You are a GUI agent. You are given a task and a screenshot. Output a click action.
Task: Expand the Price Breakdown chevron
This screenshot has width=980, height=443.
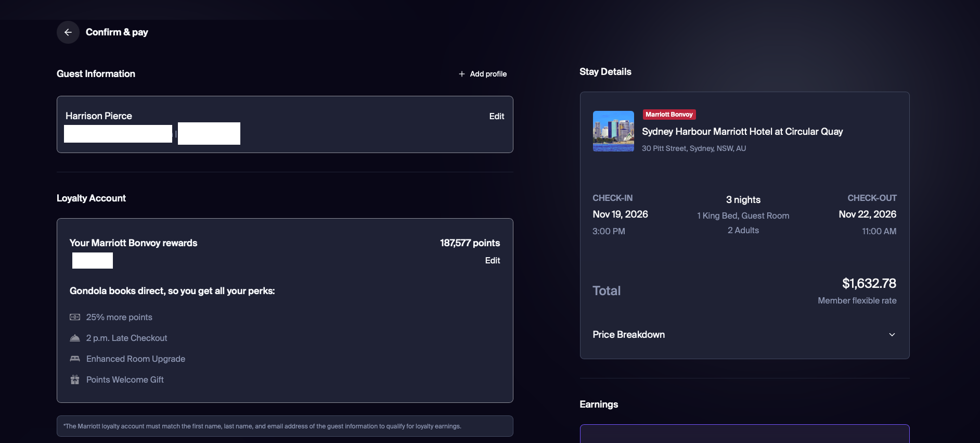point(892,335)
